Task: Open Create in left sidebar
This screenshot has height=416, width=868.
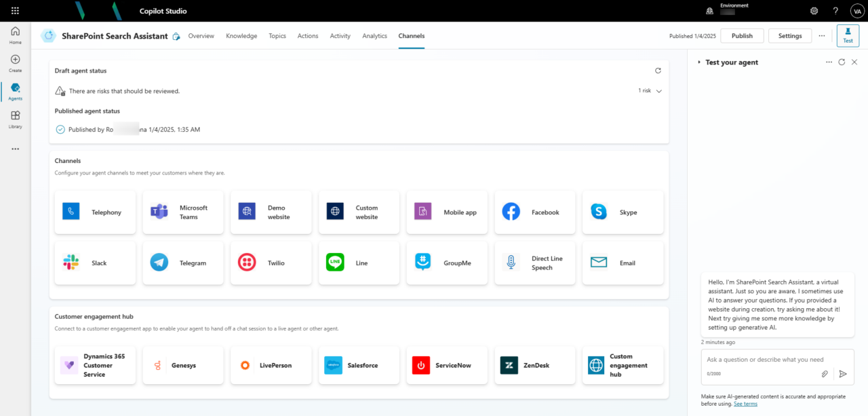Action: pos(15,63)
